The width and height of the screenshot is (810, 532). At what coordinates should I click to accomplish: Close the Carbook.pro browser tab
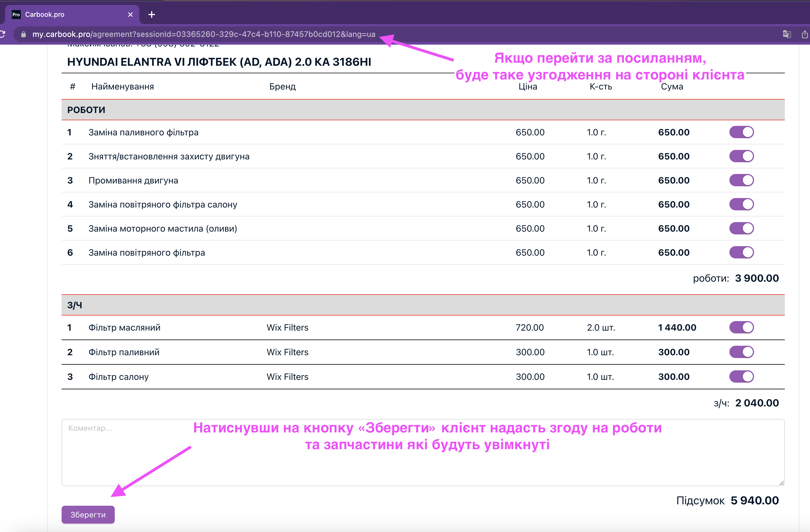[130, 14]
